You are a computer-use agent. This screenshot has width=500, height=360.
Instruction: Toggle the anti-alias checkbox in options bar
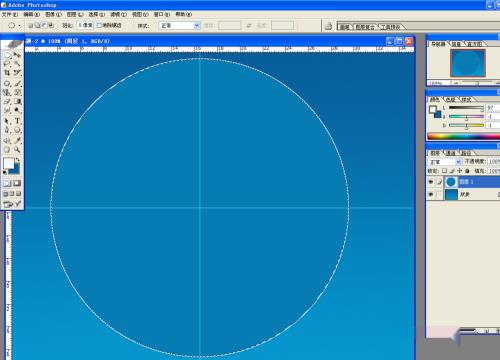coord(99,25)
